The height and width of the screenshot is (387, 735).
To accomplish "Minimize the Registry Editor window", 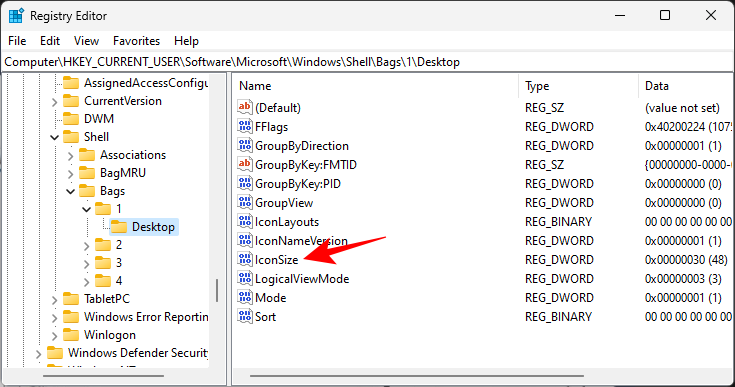I will pos(620,15).
